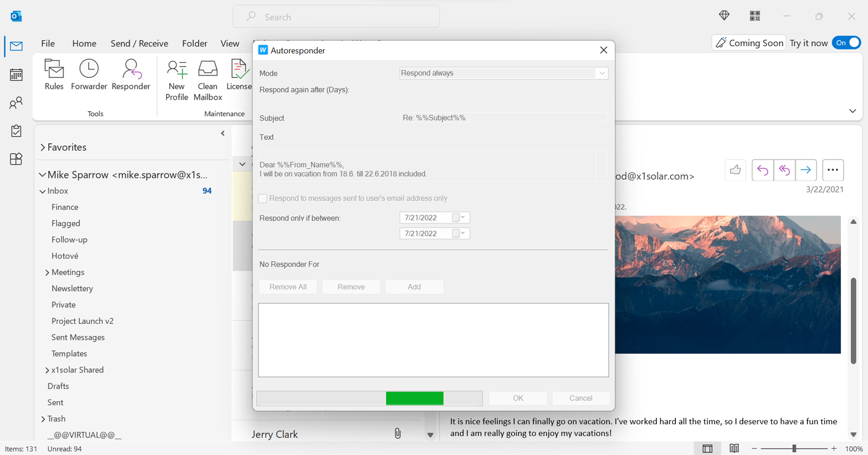Like the message with thumbs up
The width and height of the screenshot is (868, 455).
point(736,170)
